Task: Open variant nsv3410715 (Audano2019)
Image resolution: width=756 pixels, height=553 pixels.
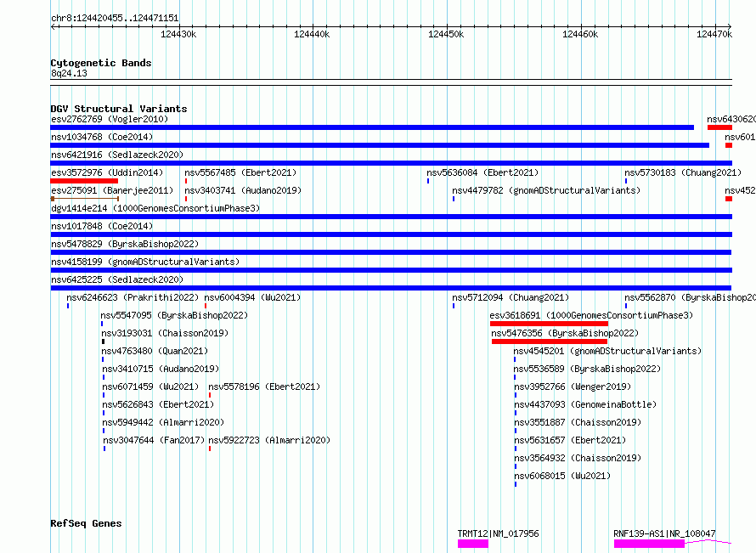Action: point(161,369)
